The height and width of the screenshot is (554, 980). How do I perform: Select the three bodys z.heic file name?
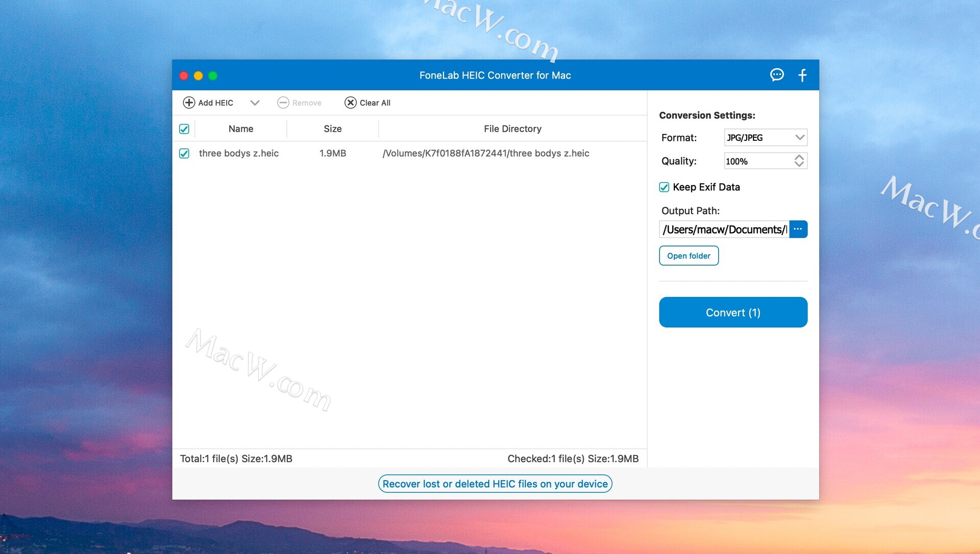click(239, 153)
